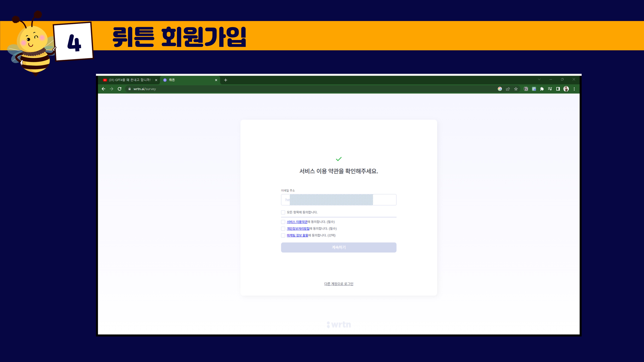Click the 계속하기 continue button
This screenshot has width=644, height=362.
point(339,247)
